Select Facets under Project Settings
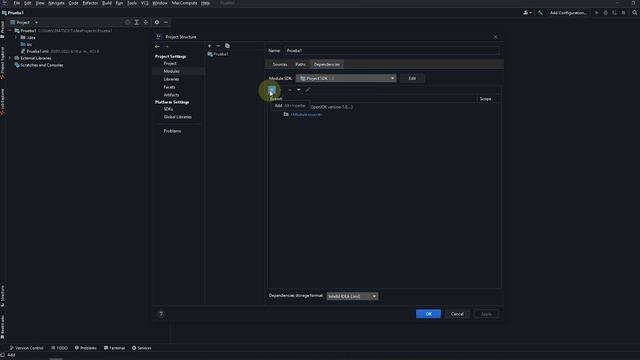Image resolution: width=640 pixels, height=360 pixels. point(169,87)
